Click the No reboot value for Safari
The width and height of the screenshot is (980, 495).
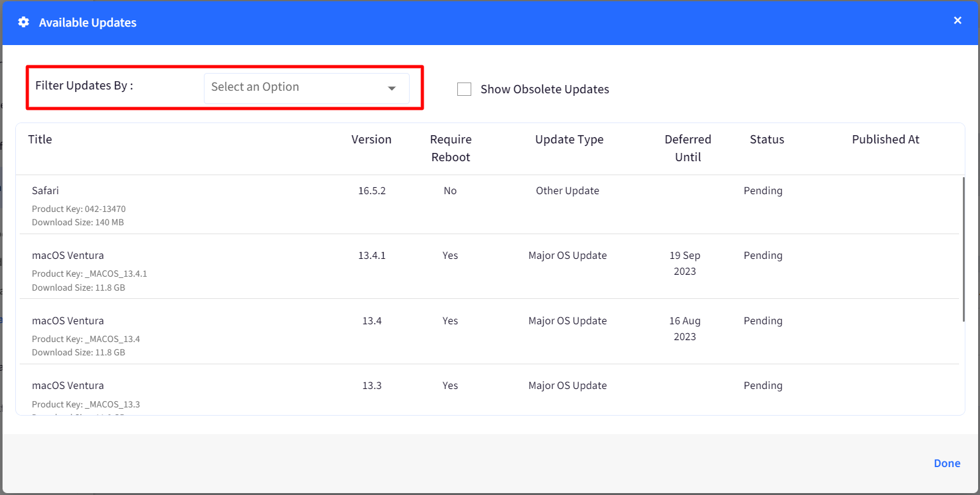[x=450, y=191]
